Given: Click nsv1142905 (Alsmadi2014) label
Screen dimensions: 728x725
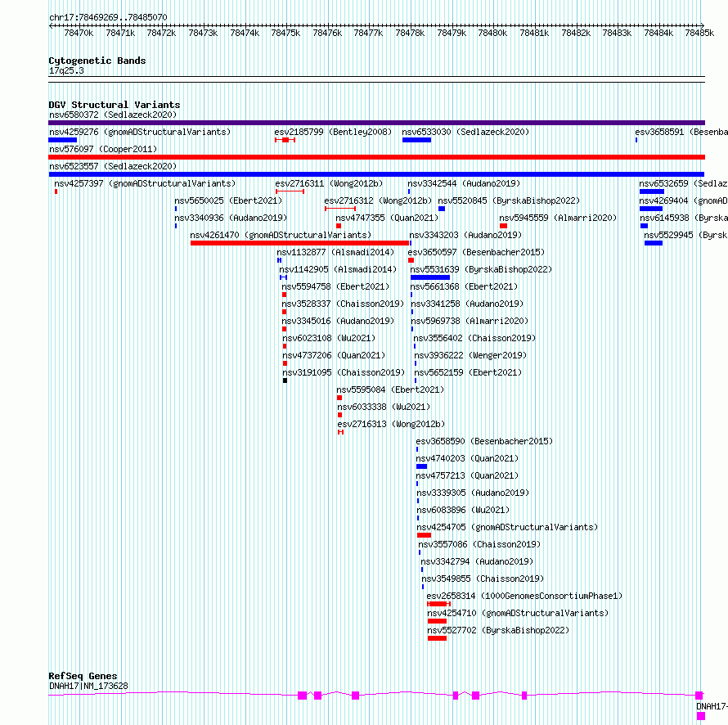Looking at the screenshot, I should point(338,269).
